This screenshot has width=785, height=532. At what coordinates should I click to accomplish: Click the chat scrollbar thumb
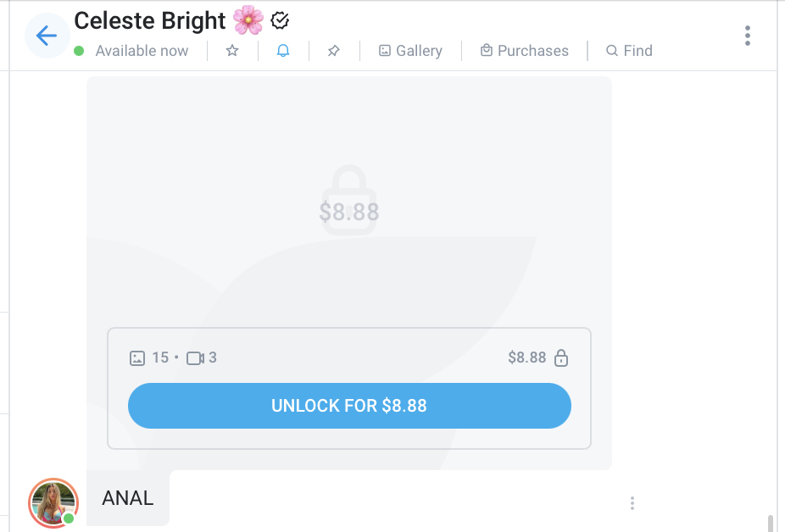(x=770, y=523)
